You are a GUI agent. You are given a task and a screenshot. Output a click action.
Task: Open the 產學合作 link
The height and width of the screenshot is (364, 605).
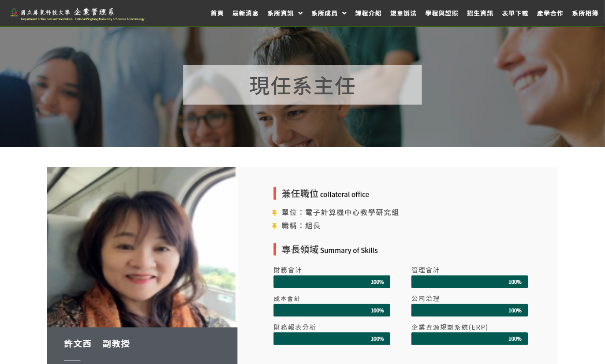550,13
